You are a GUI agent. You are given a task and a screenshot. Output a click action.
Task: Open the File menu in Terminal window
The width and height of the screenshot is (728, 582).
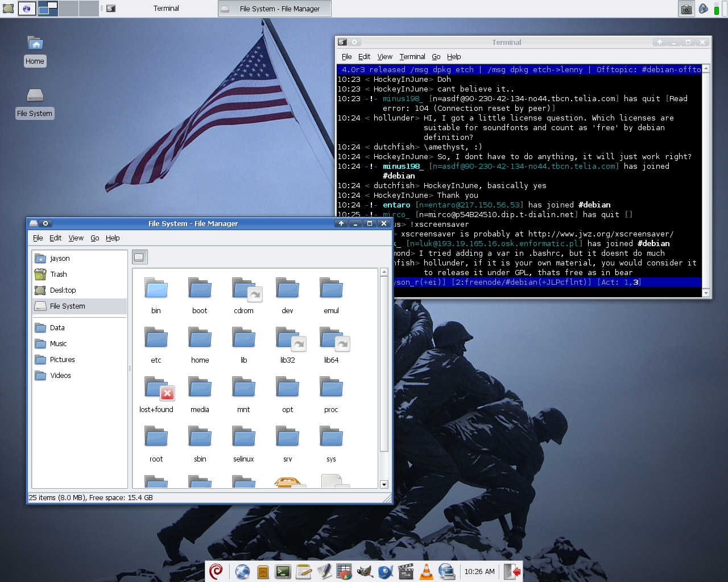pos(346,57)
